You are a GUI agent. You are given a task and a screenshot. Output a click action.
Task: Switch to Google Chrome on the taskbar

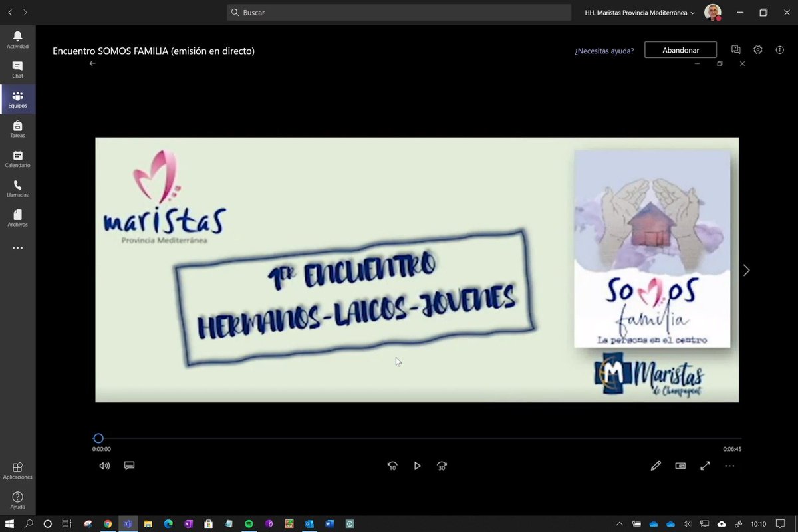[x=108, y=523]
